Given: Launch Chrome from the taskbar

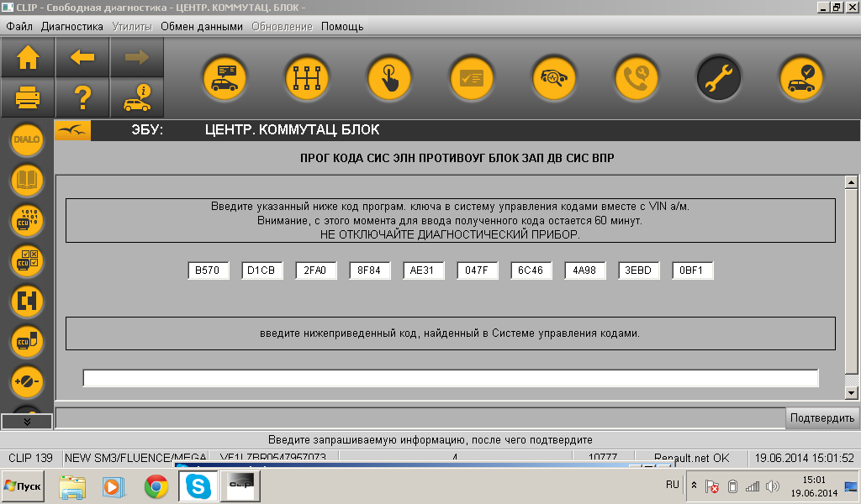Looking at the screenshot, I should (156, 486).
